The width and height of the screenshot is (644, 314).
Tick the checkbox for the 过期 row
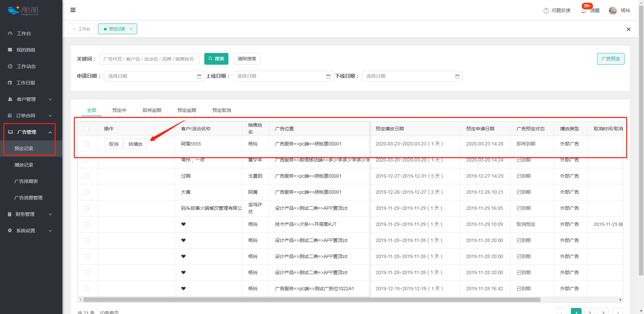click(87, 176)
